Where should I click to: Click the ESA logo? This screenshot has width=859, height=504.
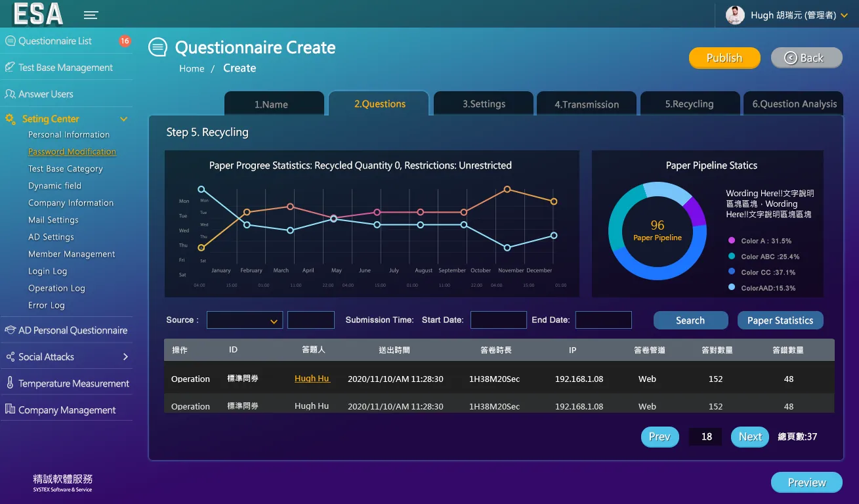pyautogui.click(x=38, y=14)
